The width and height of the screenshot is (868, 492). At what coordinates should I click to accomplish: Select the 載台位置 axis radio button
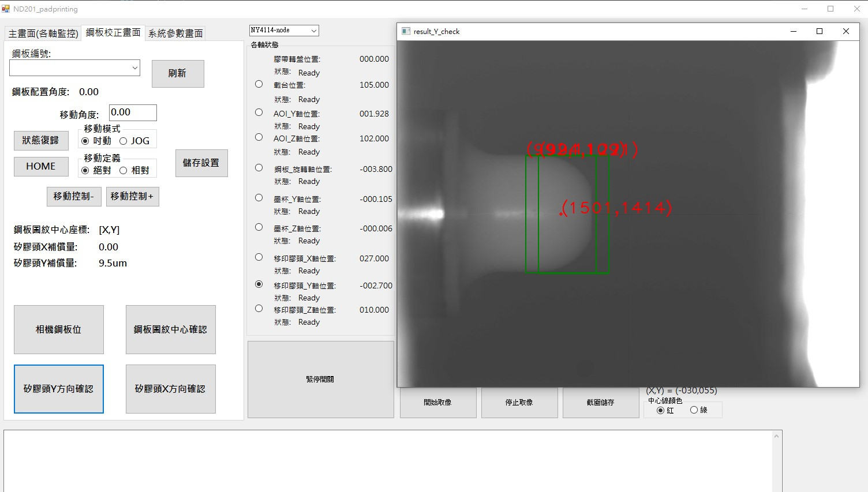coord(259,84)
